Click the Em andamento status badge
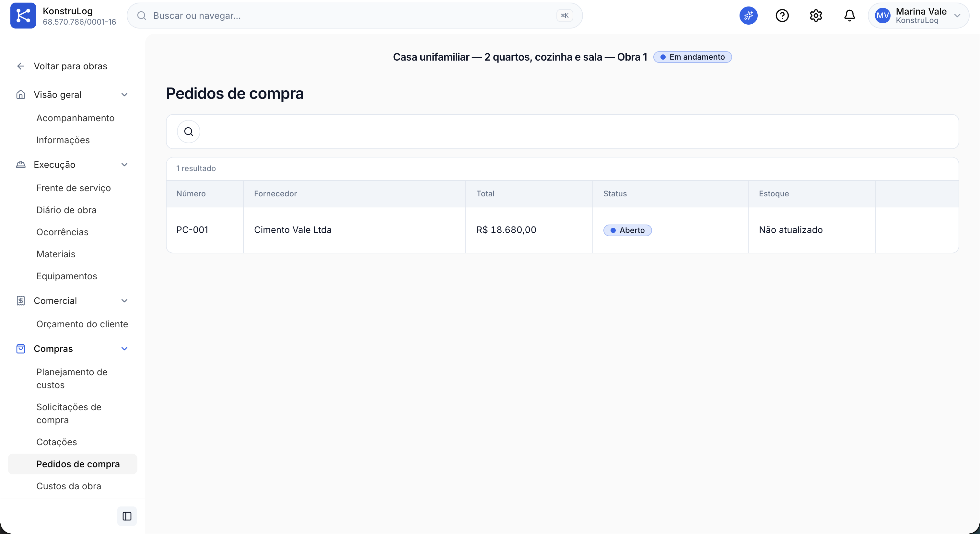This screenshot has height=534, width=980. coord(692,57)
